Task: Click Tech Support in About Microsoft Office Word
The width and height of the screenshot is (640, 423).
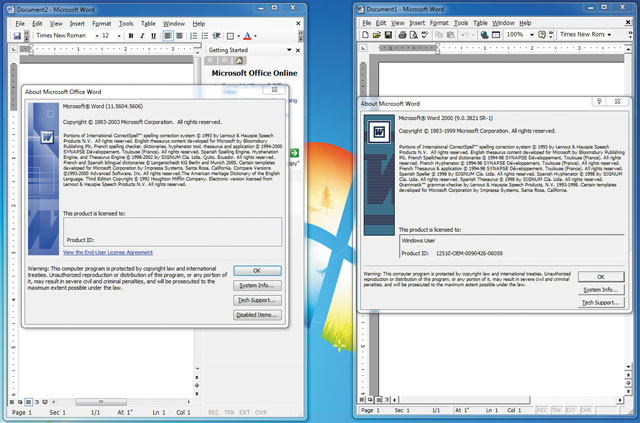Action: 257,300
